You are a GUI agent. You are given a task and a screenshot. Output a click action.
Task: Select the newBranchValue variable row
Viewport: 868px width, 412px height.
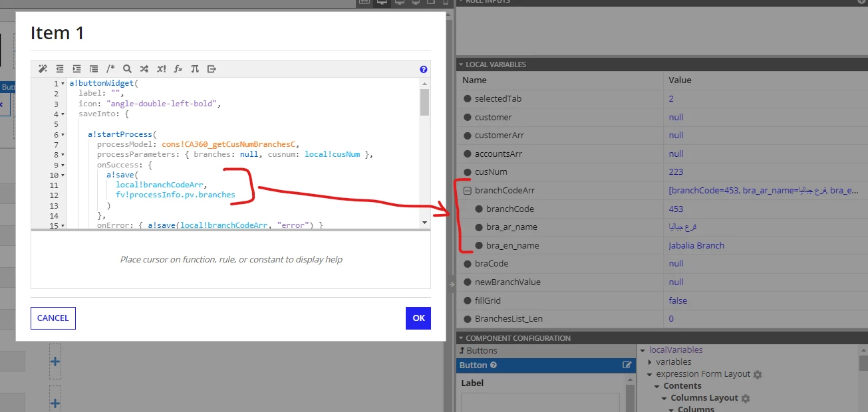662,282
